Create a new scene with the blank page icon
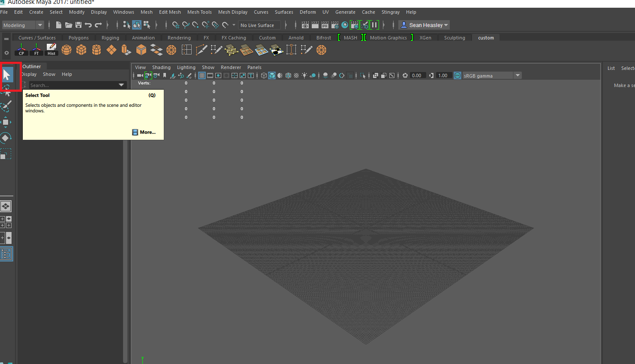The image size is (635, 364). click(59, 25)
